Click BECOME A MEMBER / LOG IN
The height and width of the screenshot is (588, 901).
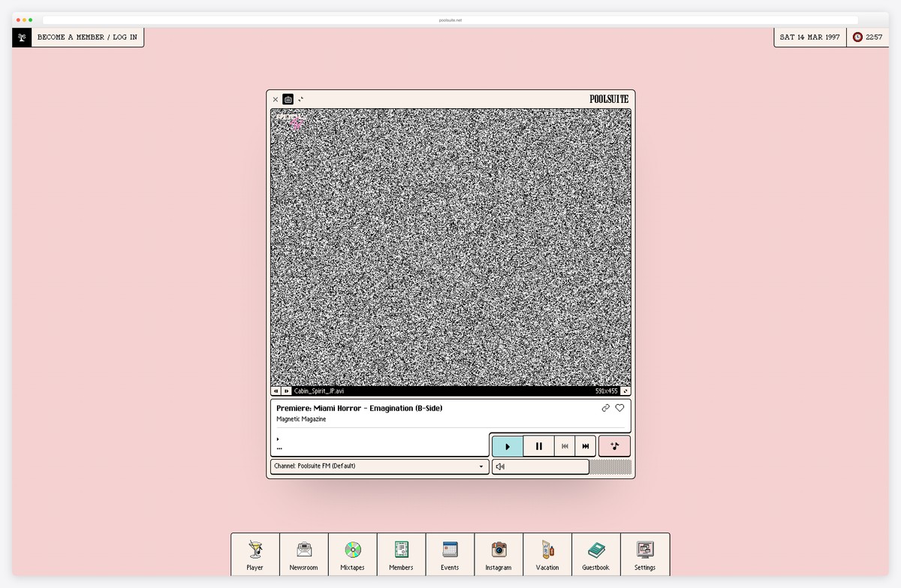[87, 37]
